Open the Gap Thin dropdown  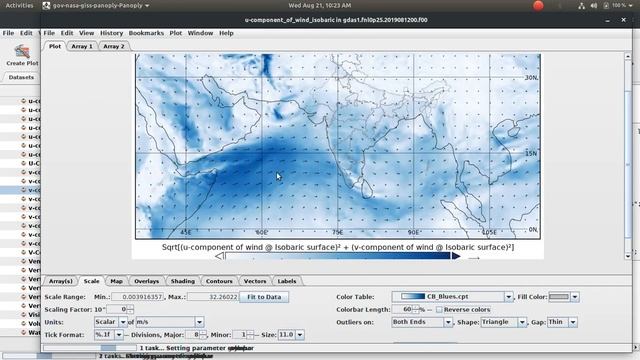[x=573, y=322]
